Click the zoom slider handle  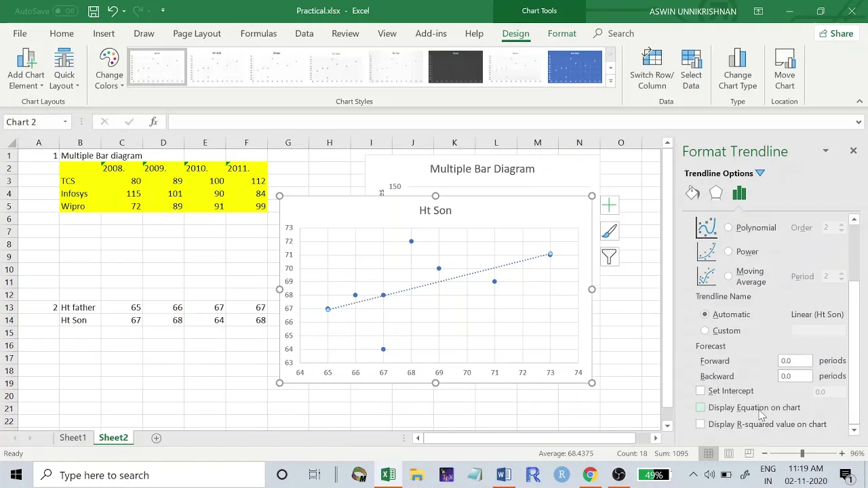pyautogui.click(x=802, y=453)
